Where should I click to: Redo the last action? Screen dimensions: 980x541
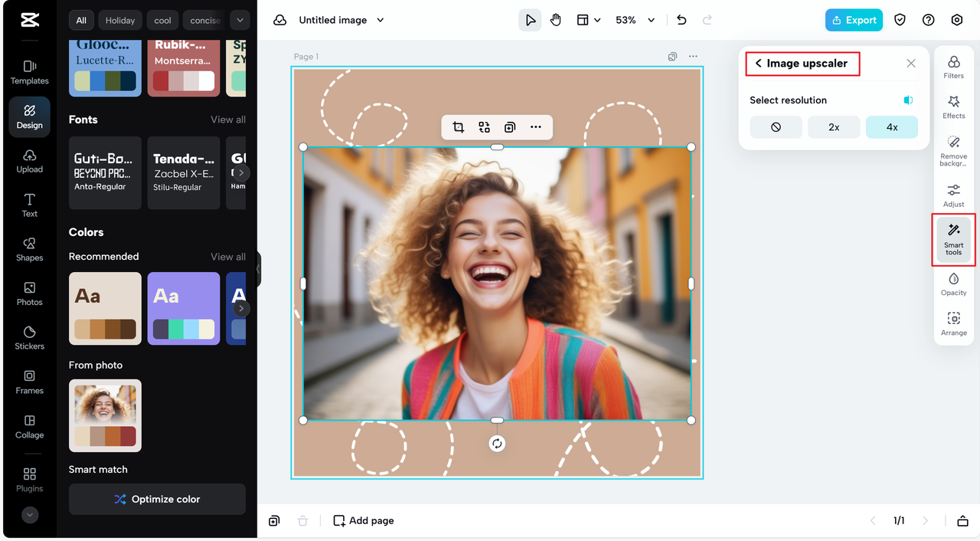pos(707,20)
